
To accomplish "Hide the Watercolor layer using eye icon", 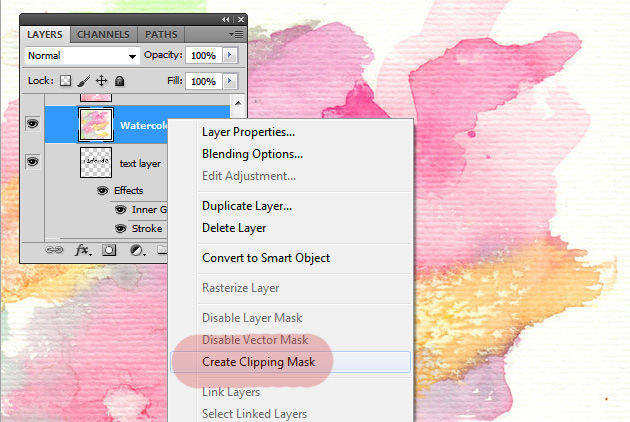I will [x=32, y=125].
